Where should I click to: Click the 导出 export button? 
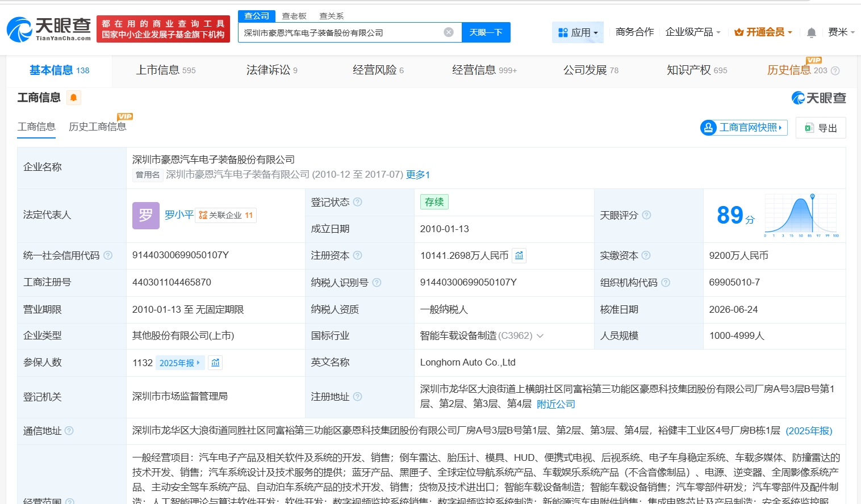821,128
